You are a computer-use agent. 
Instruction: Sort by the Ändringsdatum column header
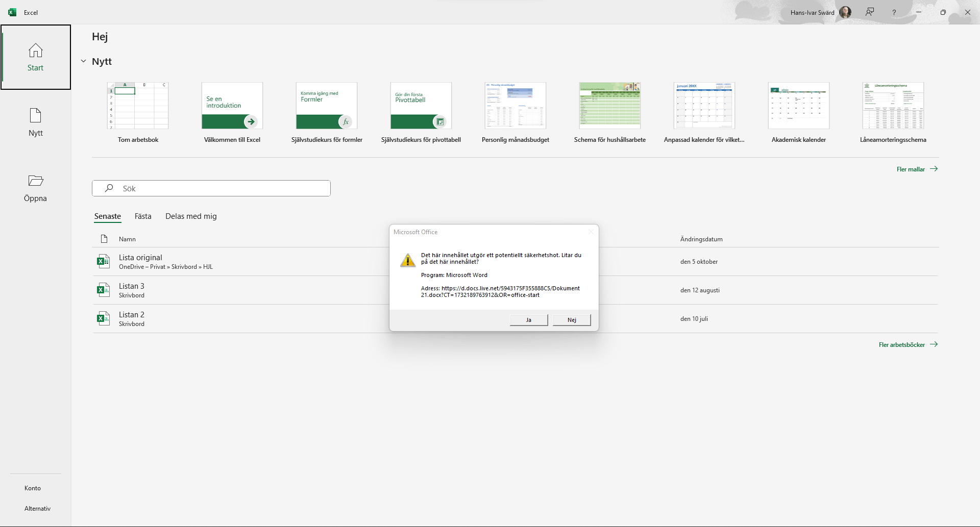[701, 239]
